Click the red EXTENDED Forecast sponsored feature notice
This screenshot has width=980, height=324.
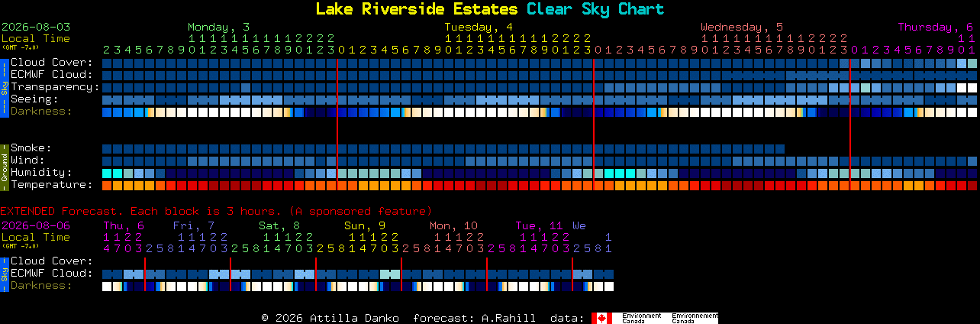click(216, 211)
